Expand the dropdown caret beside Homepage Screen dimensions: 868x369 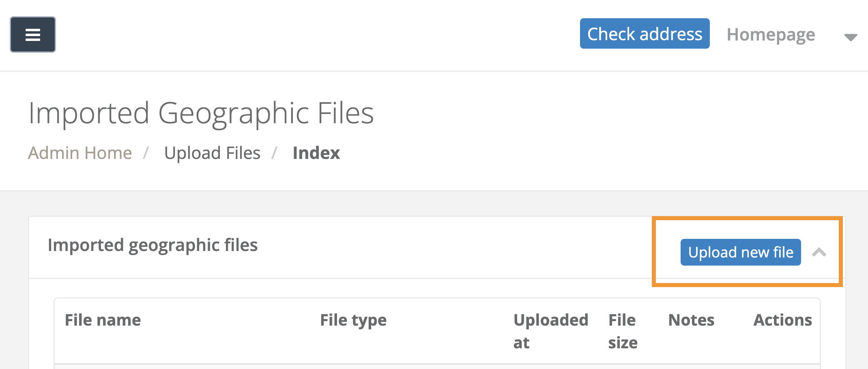pyautogui.click(x=851, y=37)
